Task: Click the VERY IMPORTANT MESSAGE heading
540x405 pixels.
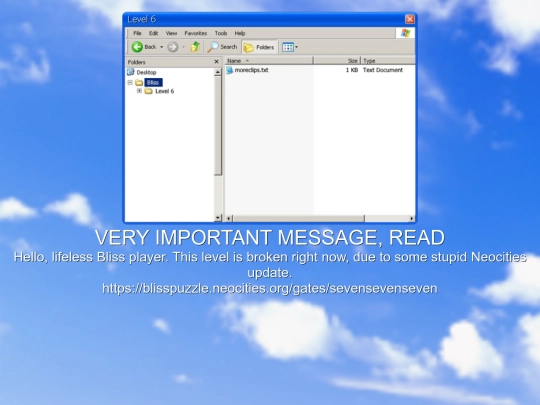Action: tap(270, 238)
